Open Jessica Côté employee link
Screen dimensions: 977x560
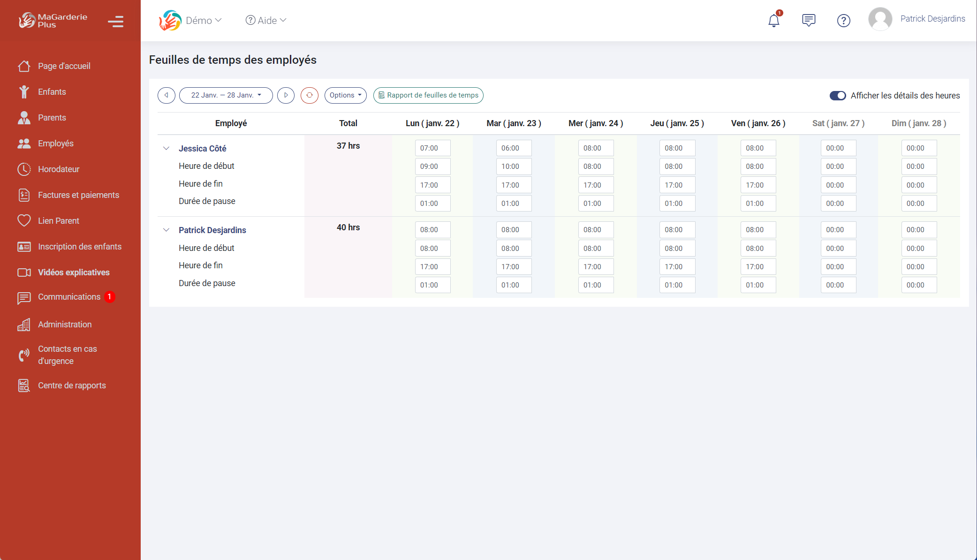[x=202, y=149]
